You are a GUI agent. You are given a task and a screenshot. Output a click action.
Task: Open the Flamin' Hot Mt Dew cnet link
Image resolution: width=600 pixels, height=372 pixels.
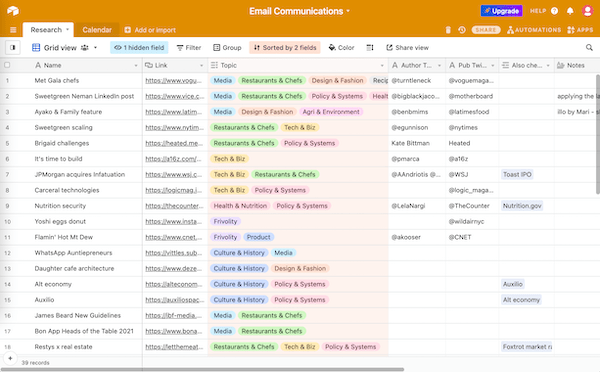[174, 237]
